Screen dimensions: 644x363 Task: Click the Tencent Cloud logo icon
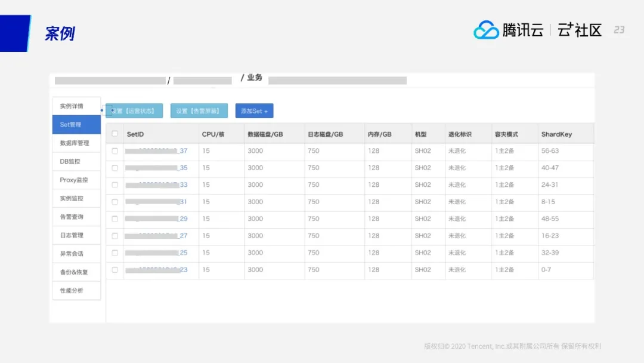click(x=485, y=30)
